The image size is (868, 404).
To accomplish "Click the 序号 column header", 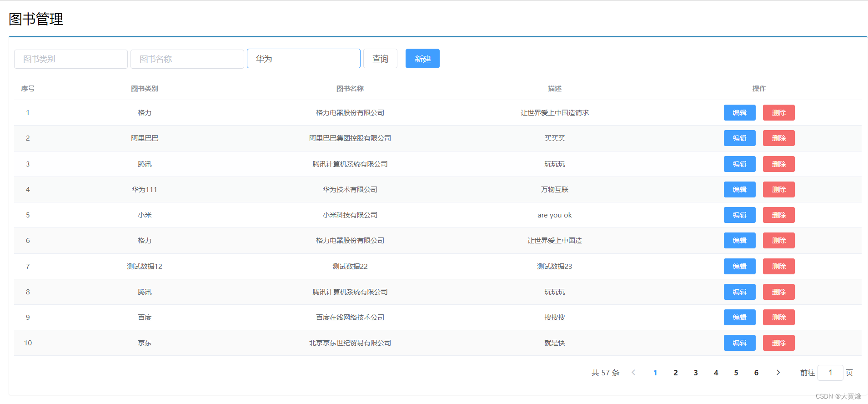I will (x=28, y=89).
